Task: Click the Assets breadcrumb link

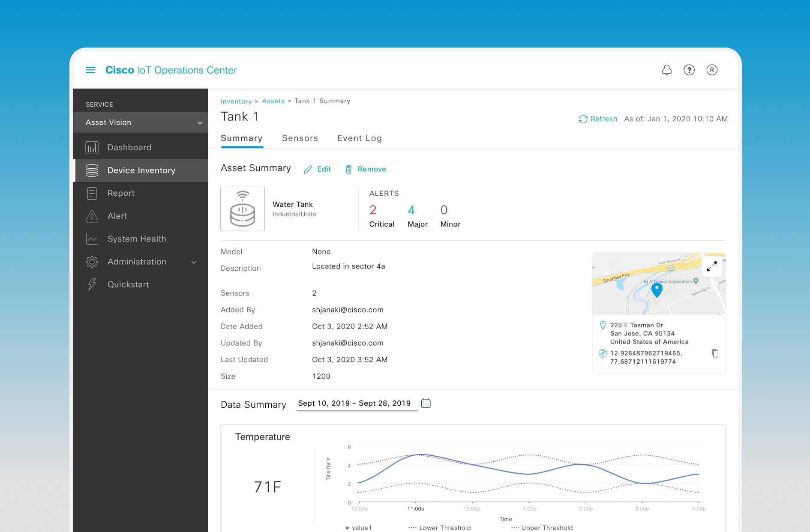Action: [x=273, y=101]
